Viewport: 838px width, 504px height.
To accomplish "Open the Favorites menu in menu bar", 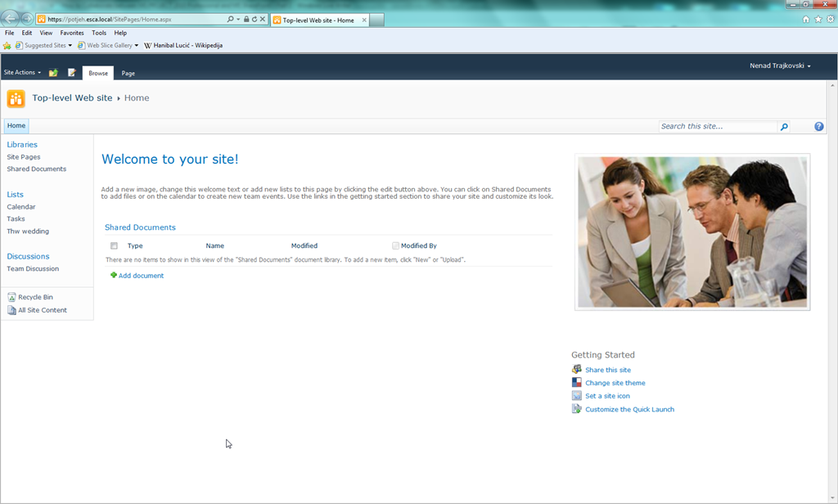I will pos(72,33).
